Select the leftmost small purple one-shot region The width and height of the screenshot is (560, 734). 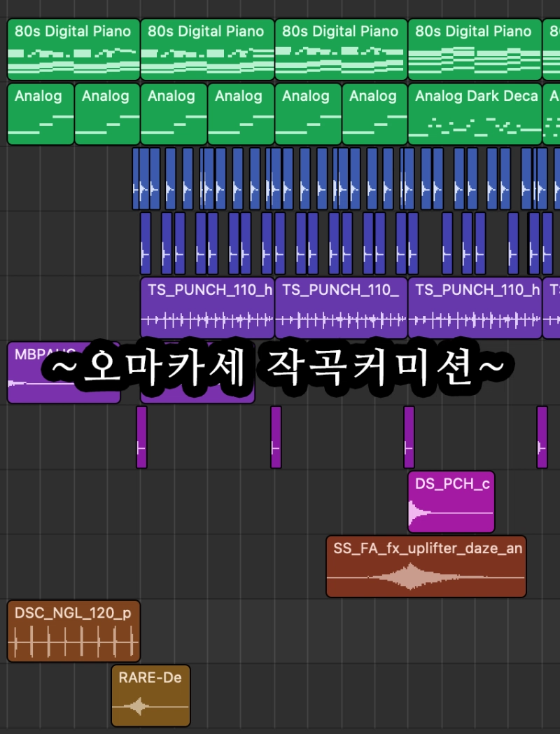[x=141, y=437]
